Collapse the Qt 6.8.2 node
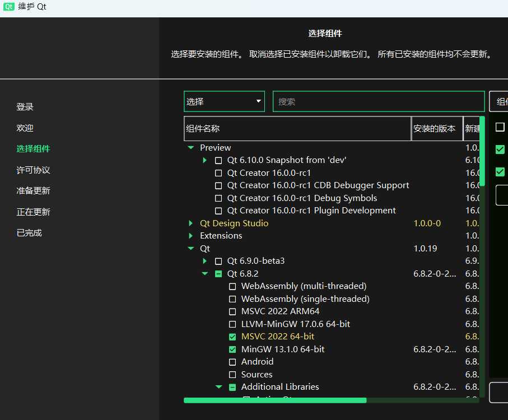The width and height of the screenshot is (508, 420). pyautogui.click(x=205, y=274)
